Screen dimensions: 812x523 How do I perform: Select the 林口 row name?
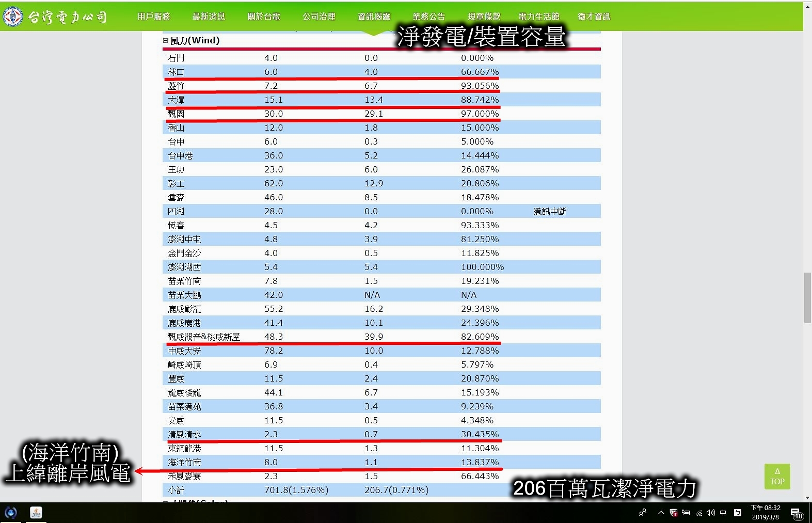(x=176, y=72)
